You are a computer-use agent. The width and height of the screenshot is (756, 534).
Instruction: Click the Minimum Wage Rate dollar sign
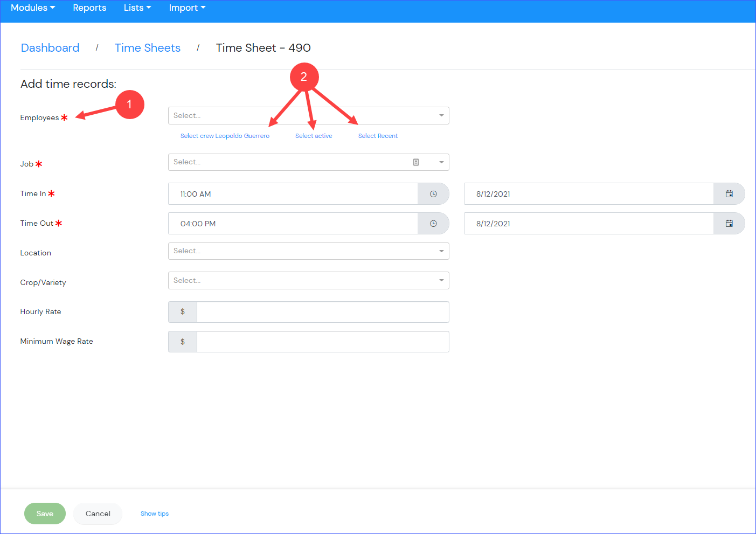click(183, 342)
